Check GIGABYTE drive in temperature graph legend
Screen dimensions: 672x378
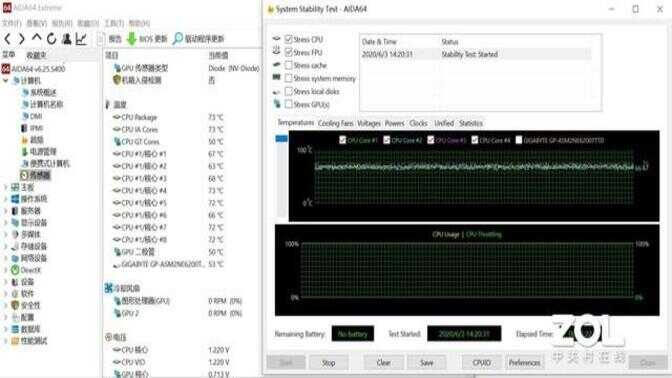pyautogui.click(x=519, y=140)
